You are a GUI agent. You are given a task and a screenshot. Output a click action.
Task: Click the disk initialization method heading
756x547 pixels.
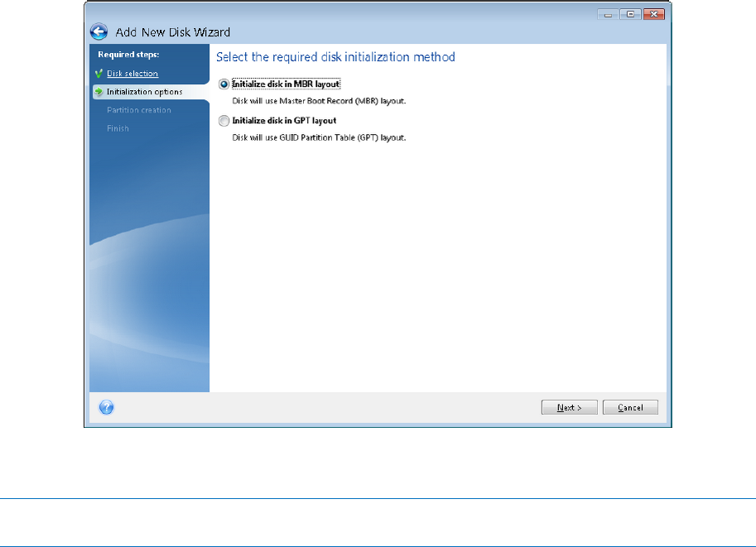click(335, 57)
